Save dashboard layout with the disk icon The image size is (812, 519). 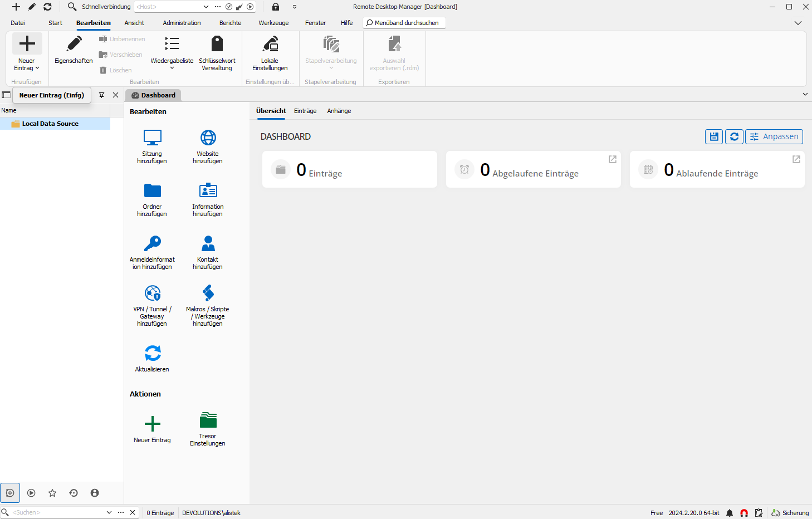coord(714,136)
